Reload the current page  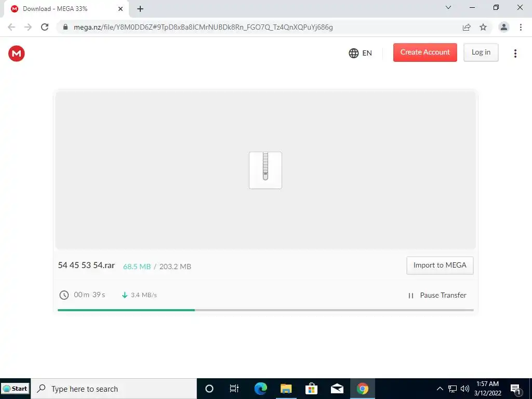coord(45,27)
